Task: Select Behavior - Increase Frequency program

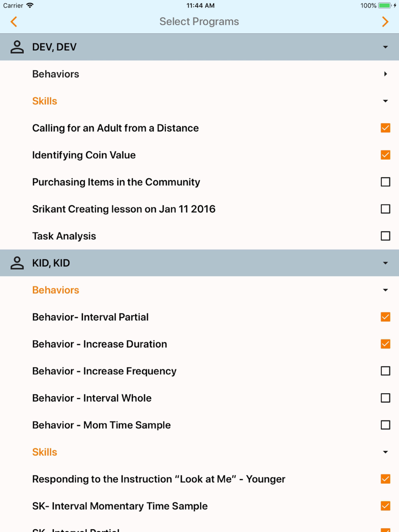Action: click(385, 371)
